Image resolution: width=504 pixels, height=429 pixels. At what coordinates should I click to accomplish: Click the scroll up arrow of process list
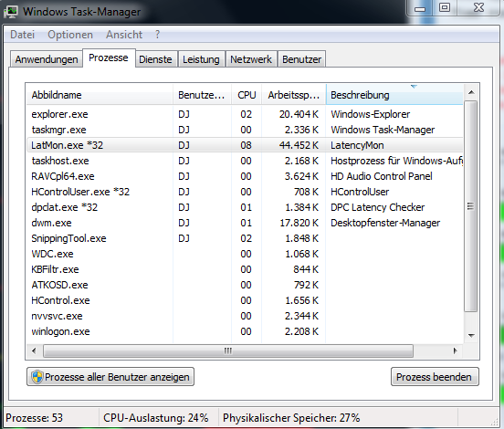click(471, 93)
